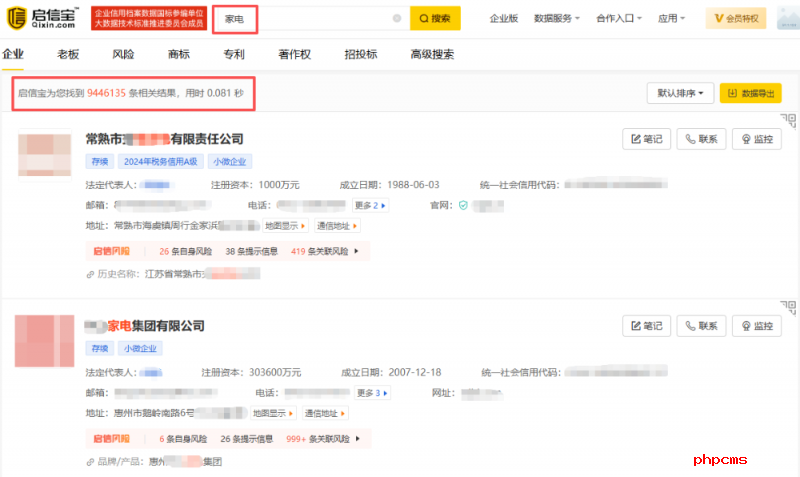The width and height of the screenshot is (800, 477).
Task: Expand 更多 2 phone numbers
Action: (x=370, y=206)
